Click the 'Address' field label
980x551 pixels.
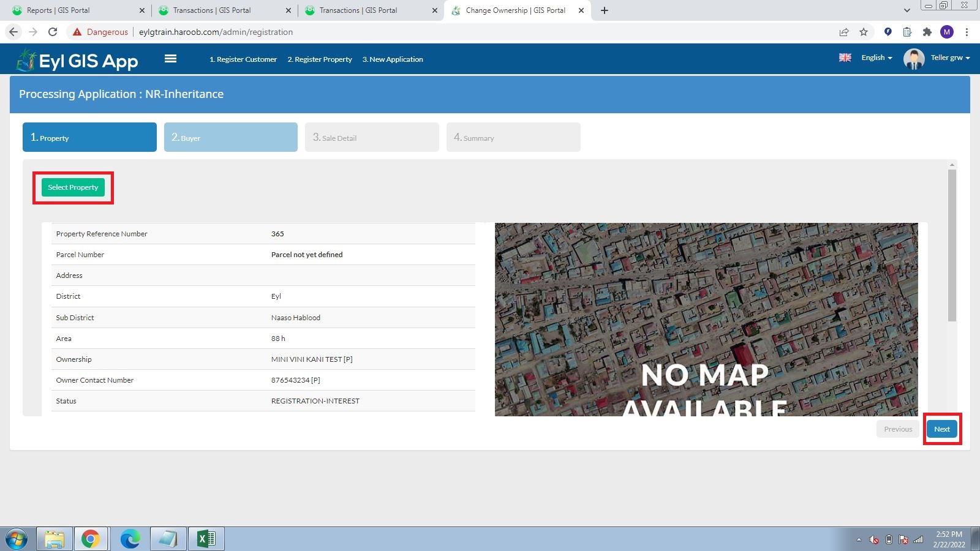coord(69,275)
